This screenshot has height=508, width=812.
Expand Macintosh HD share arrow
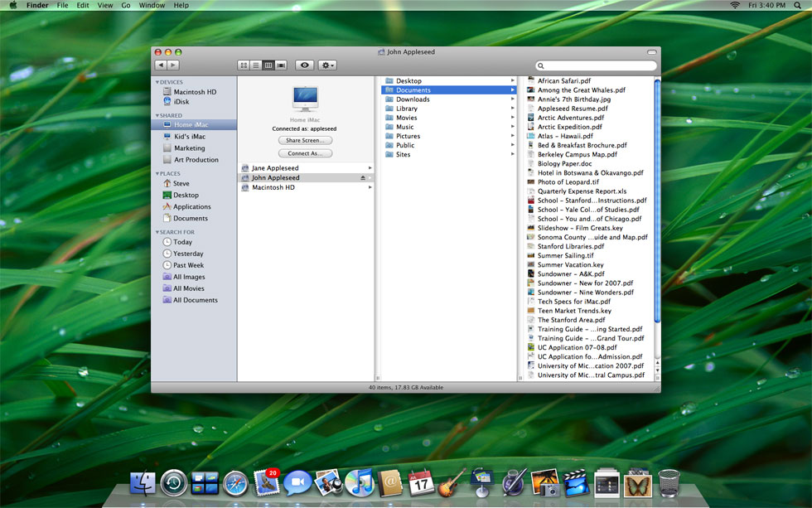tap(370, 187)
